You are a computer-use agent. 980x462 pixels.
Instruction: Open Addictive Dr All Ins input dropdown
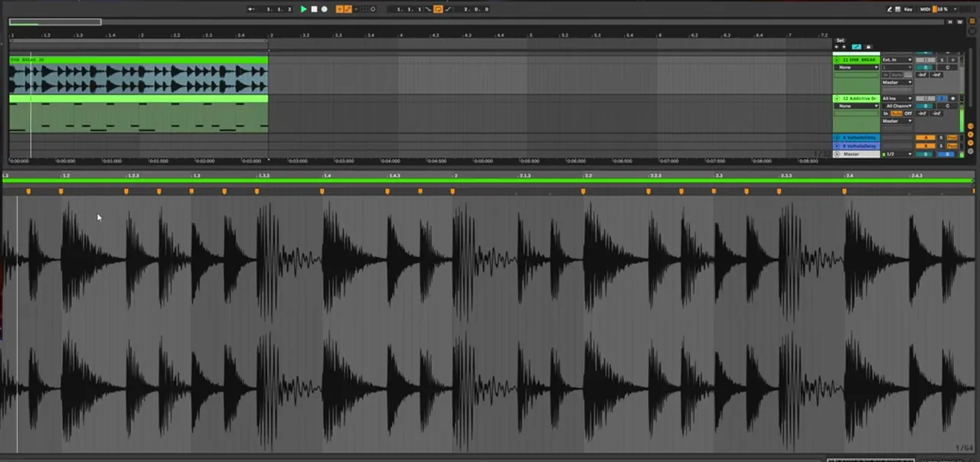coord(897,99)
